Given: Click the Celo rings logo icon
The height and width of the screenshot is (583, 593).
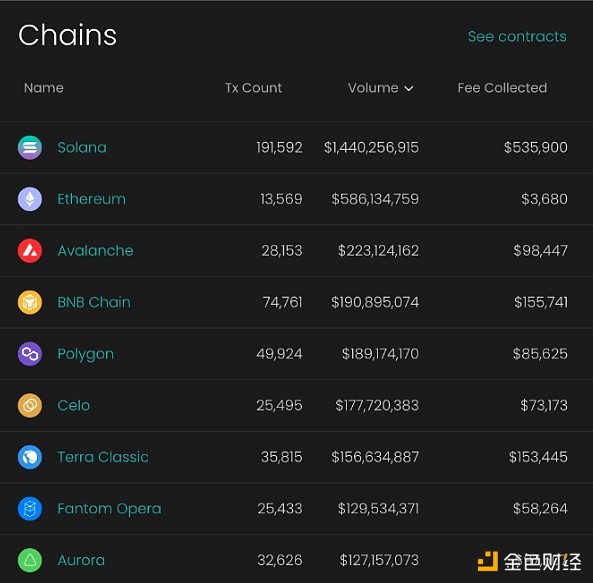Looking at the screenshot, I should click(x=30, y=406).
